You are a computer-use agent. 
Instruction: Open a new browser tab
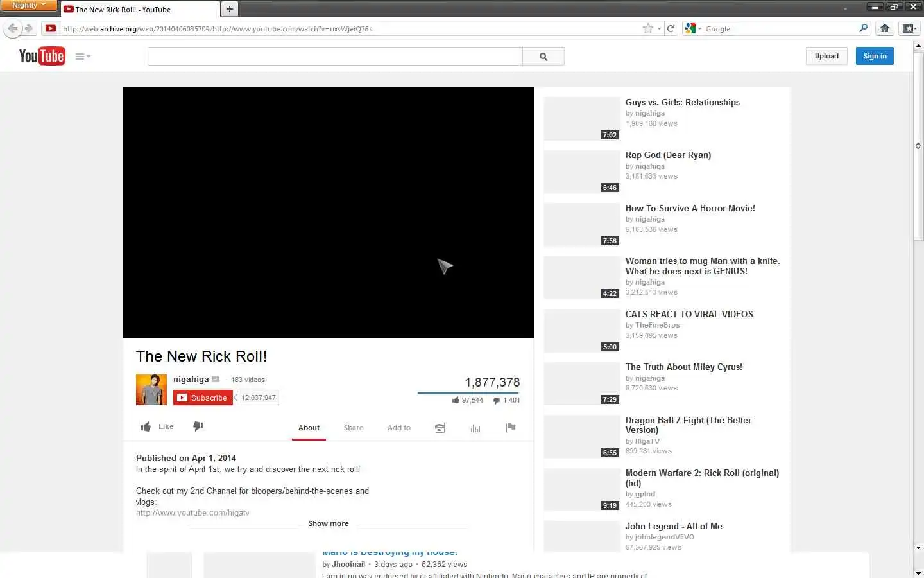pos(229,9)
